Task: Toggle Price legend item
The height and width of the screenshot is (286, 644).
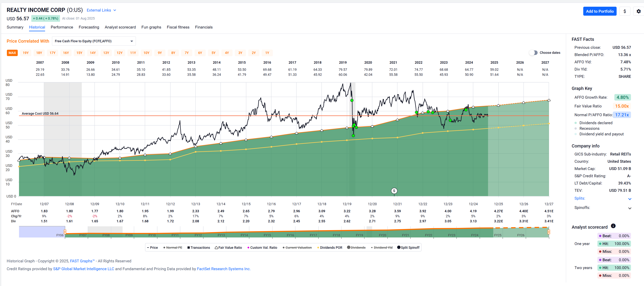Action: pyautogui.click(x=152, y=247)
